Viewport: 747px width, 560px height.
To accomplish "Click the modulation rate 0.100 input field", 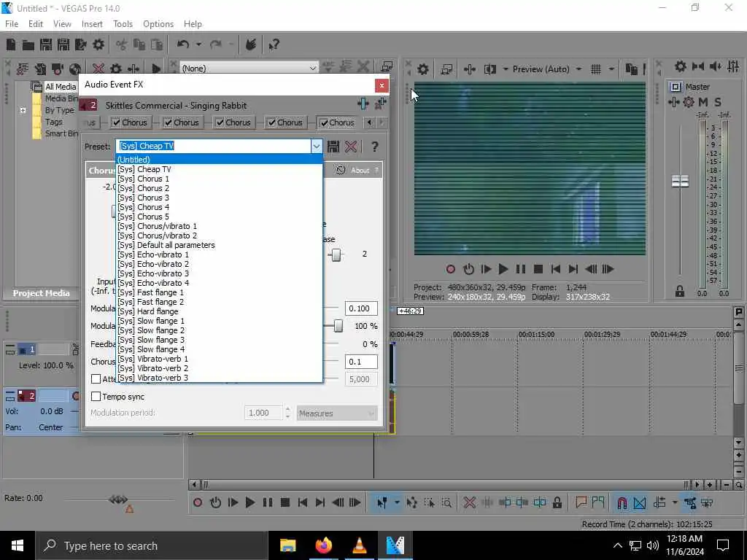I will coord(362,308).
